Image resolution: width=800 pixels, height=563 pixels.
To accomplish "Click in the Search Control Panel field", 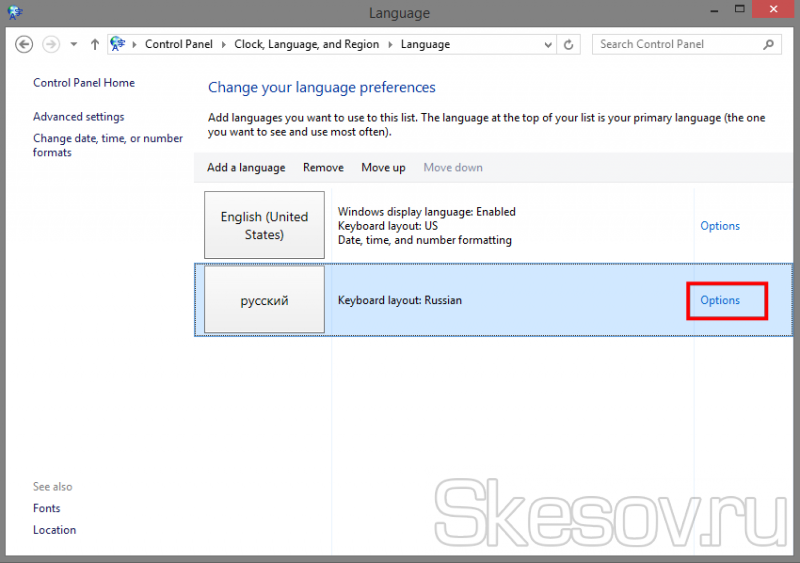I will click(675, 44).
